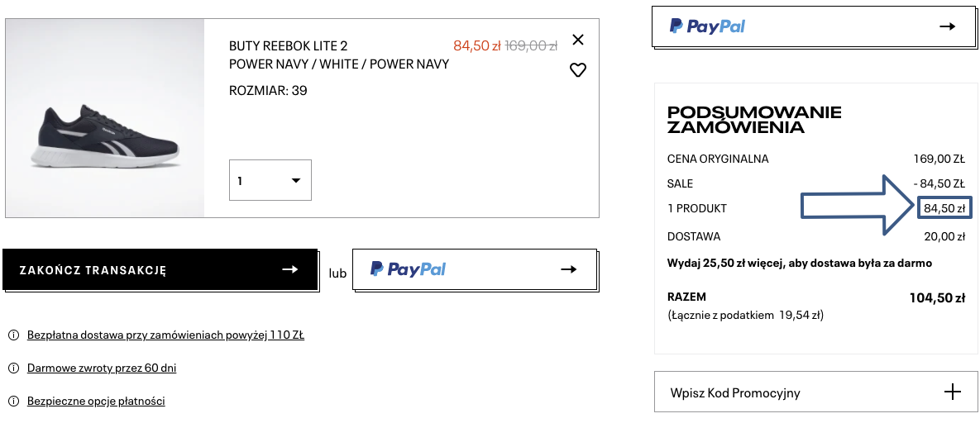
Task: Add the shoes to wishlist with heart icon
Action: 578,70
